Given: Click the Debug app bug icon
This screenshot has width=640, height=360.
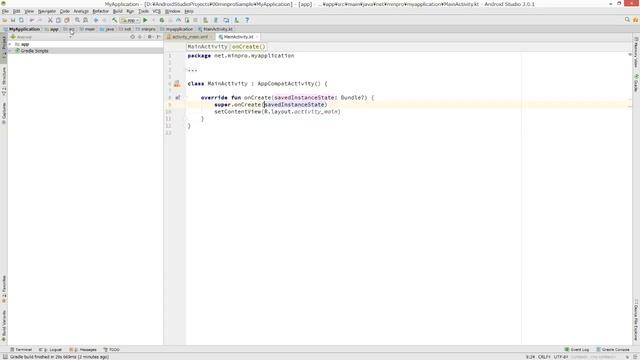Looking at the screenshot, I should click(162, 20).
